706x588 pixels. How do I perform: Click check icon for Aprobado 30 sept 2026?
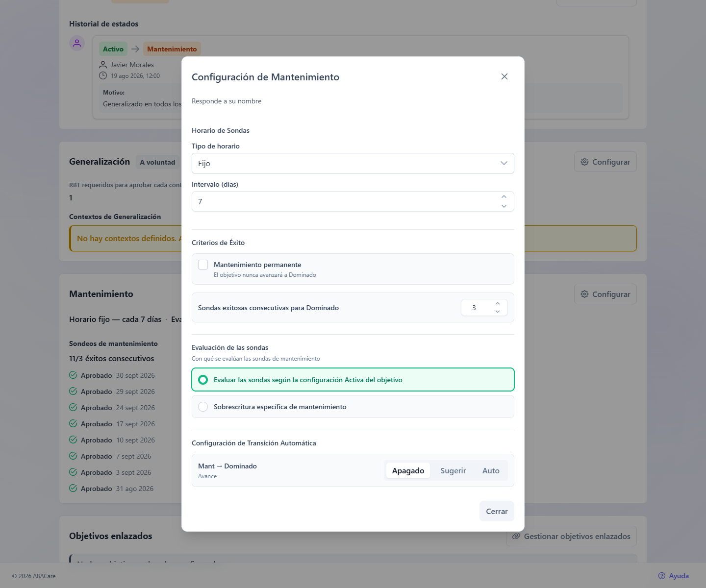pyautogui.click(x=73, y=375)
